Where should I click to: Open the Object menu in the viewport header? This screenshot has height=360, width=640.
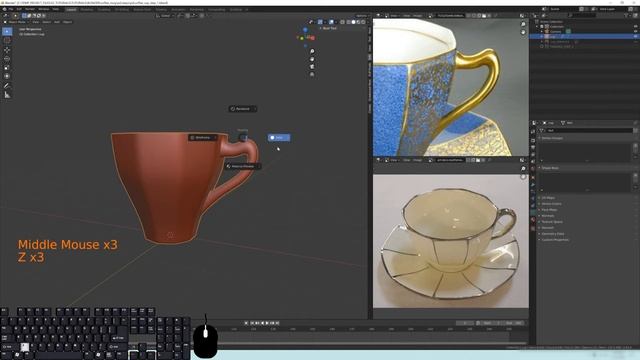pyautogui.click(x=67, y=22)
